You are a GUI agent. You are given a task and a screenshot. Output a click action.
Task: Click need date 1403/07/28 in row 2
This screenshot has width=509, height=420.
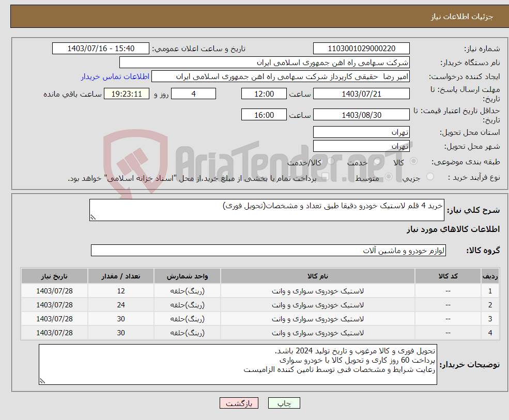[x=54, y=305]
